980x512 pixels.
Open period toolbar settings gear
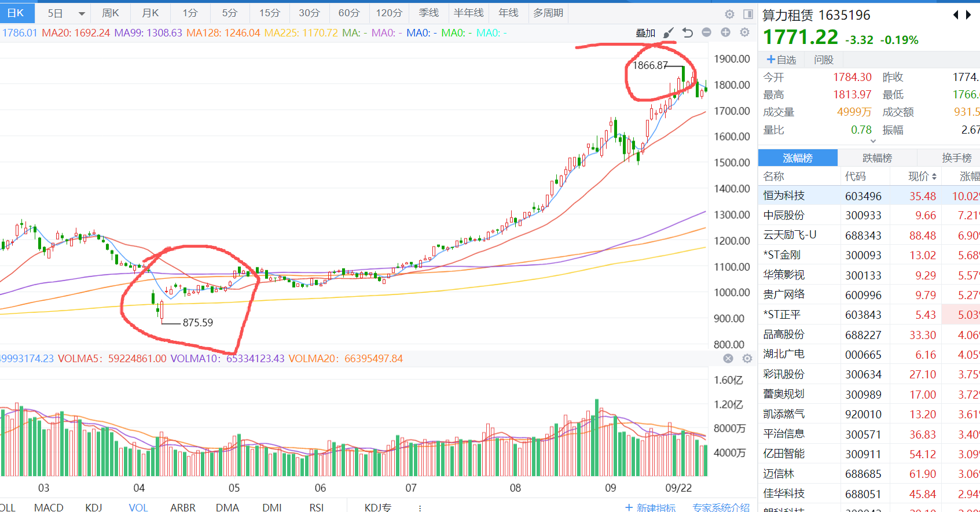tap(729, 14)
